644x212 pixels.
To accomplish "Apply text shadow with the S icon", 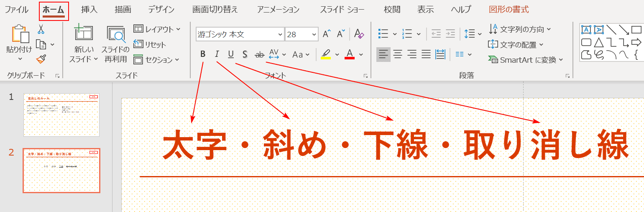I will [x=245, y=54].
